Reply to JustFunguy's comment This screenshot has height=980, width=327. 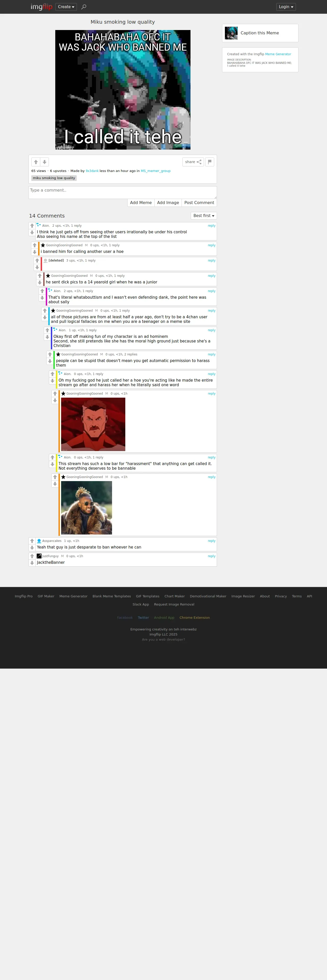point(212,556)
